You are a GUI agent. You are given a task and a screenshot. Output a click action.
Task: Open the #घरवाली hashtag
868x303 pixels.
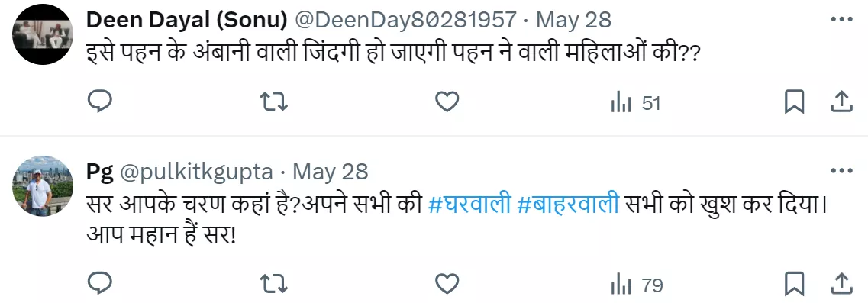(470, 205)
